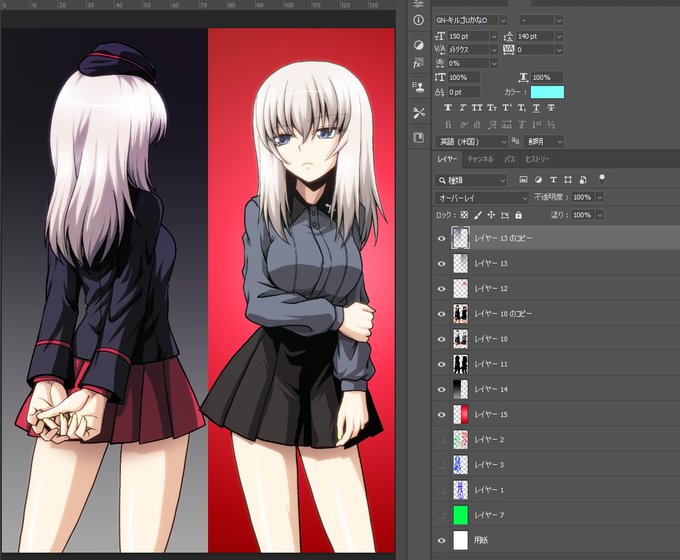The height and width of the screenshot is (560, 680).
Task: Switch to チャンネル tab
Action: tap(480, 159)
